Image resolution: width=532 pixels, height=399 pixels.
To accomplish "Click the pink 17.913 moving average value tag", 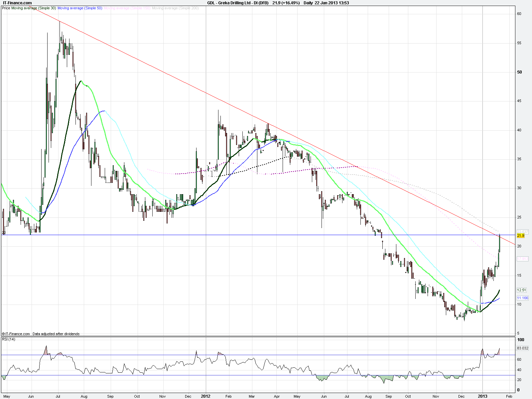I will click(x=522, y=259).
